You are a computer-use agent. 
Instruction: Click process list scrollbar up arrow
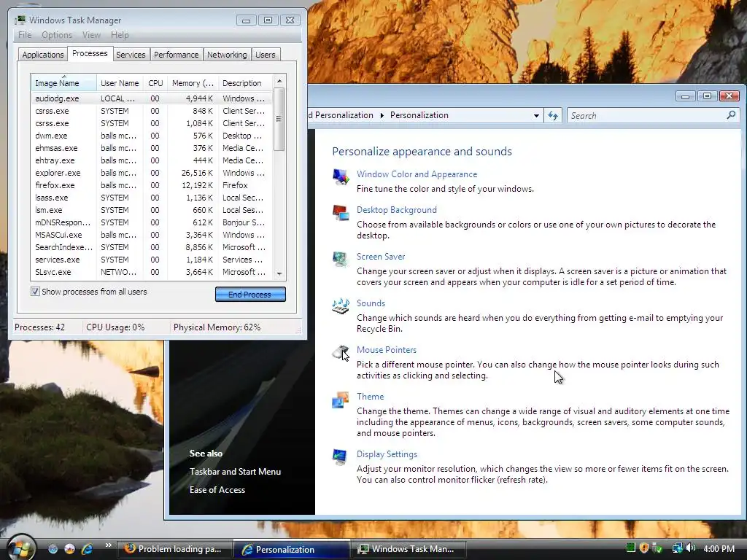click(279, 80)
